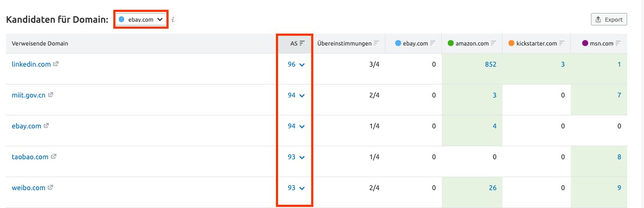Open weibo.com external link icon
The height and width of the screenshot is (208, 644).
click(50, 187)
